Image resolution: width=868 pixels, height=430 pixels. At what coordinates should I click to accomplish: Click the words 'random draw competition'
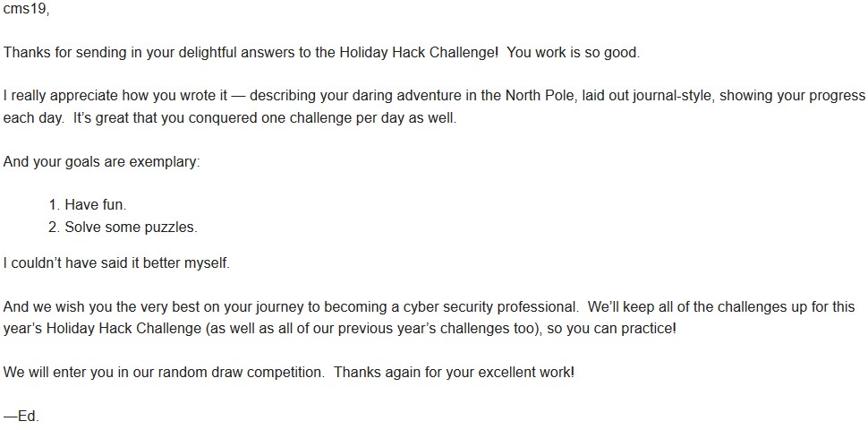[x=240, y=372]
